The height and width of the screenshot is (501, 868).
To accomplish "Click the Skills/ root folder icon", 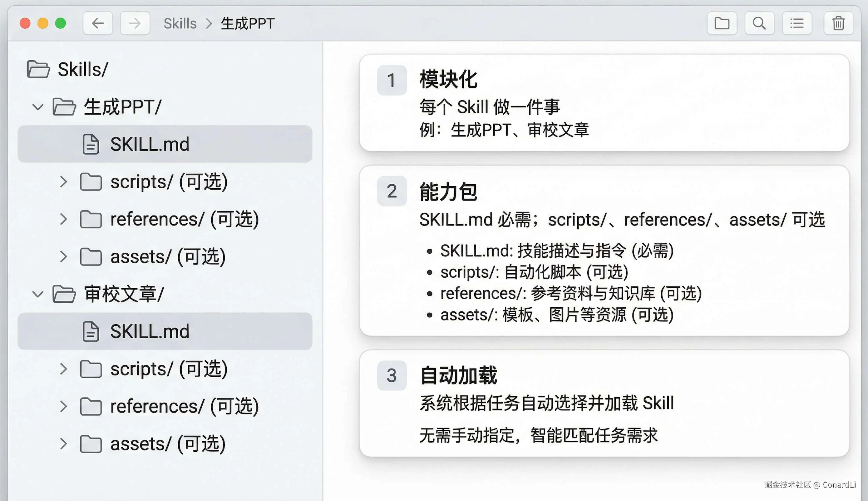I will click(38, 70).
